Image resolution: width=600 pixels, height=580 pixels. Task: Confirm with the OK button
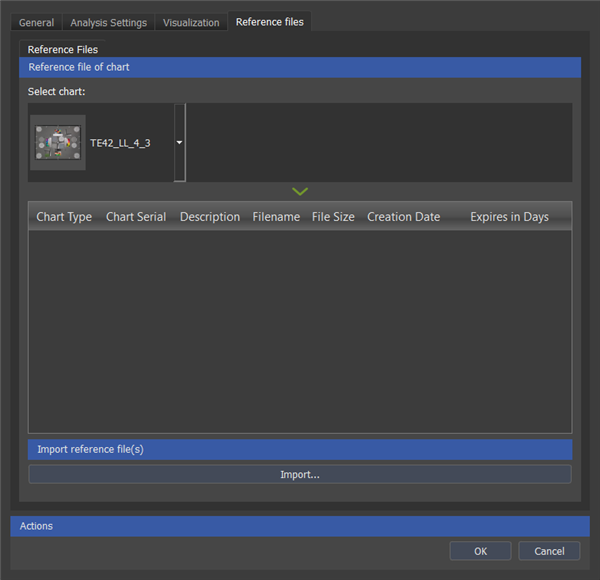481,551
